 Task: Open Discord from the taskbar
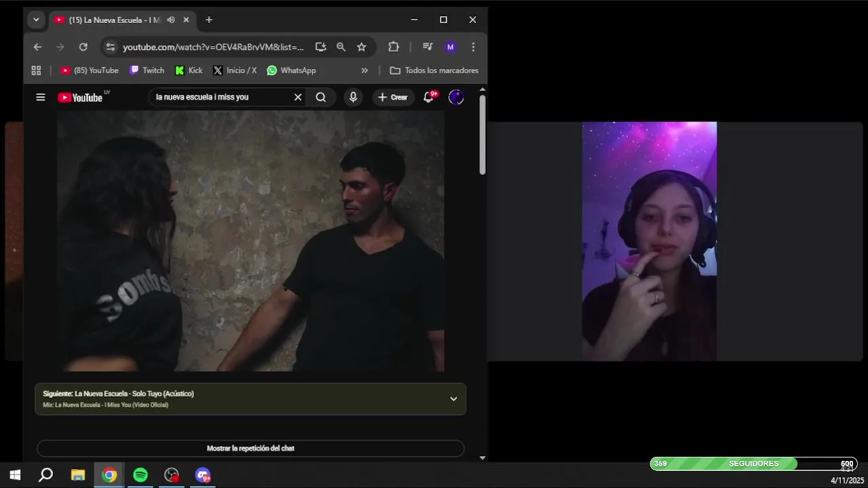203,475
